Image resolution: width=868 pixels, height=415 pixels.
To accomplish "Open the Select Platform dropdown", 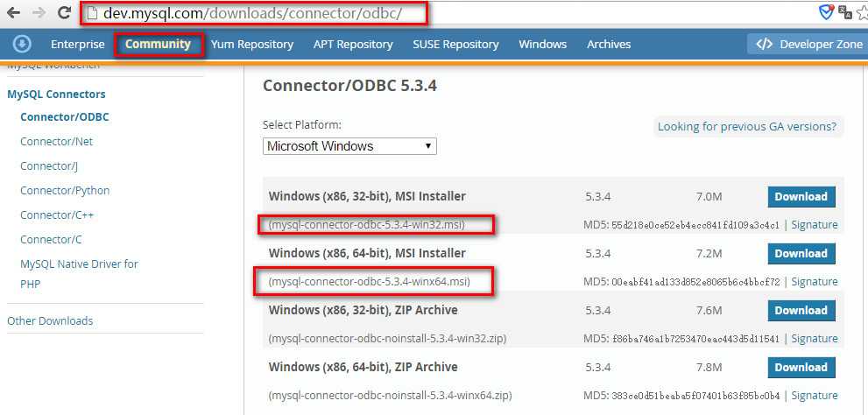I will pos(349,146).
